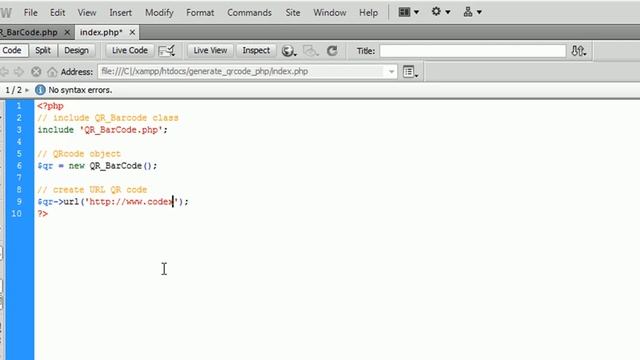This screenshot has width=640, height=360.
Task: Click 'new QR_BarCode()' on line 6
Action: click(110, 166)
